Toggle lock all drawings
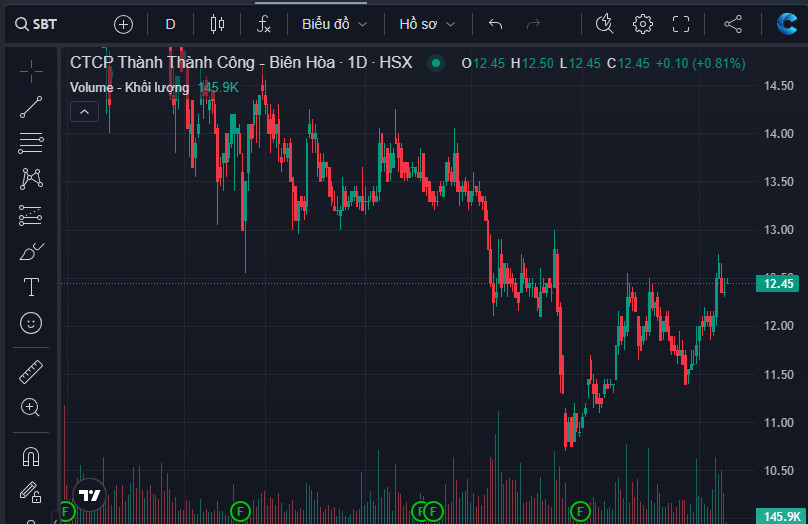Image resolution: width=808 pixels, height=524 pixels. (x=31, y=492)
